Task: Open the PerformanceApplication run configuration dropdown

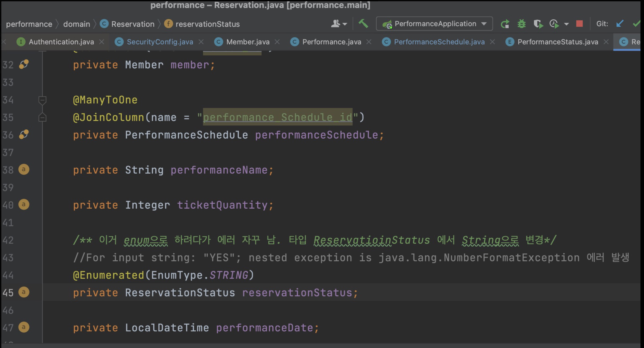Action: tap(434, 24)
